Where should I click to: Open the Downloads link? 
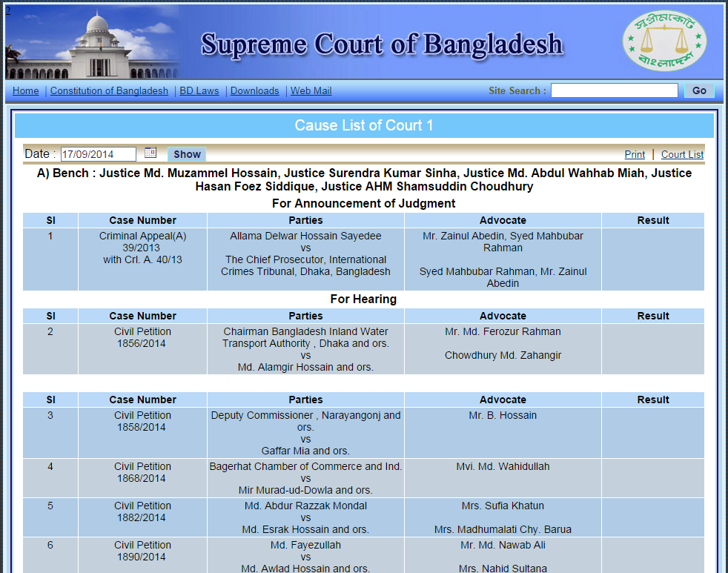pyautogui.click(x=254, y=91)
